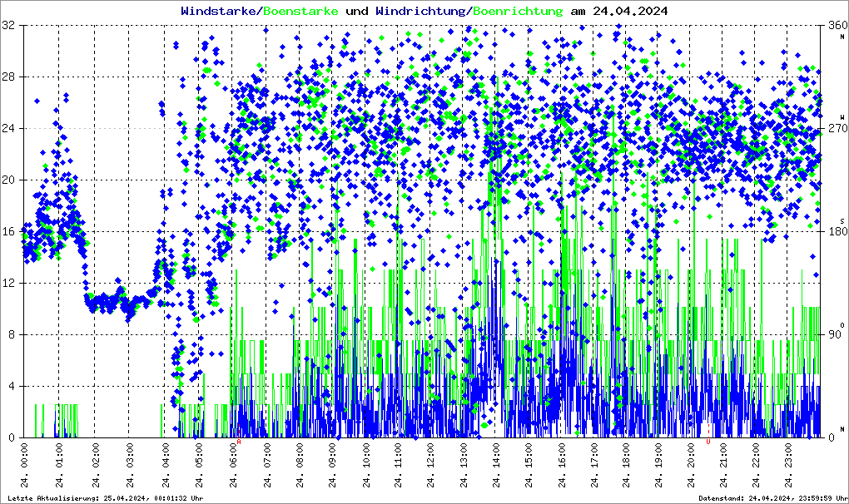Click compass letter N below 360
The height and width of the screenshot is (504, 849).
point(842,37)
